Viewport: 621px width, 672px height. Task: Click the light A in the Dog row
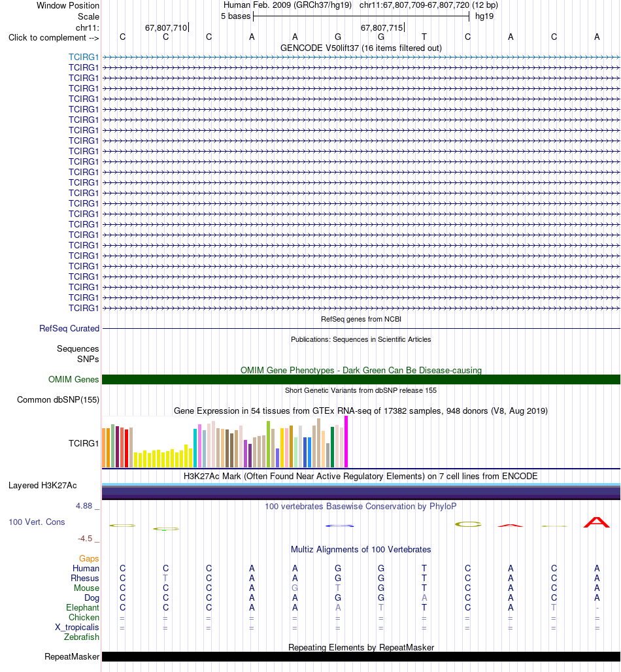[x=424, y=598]
